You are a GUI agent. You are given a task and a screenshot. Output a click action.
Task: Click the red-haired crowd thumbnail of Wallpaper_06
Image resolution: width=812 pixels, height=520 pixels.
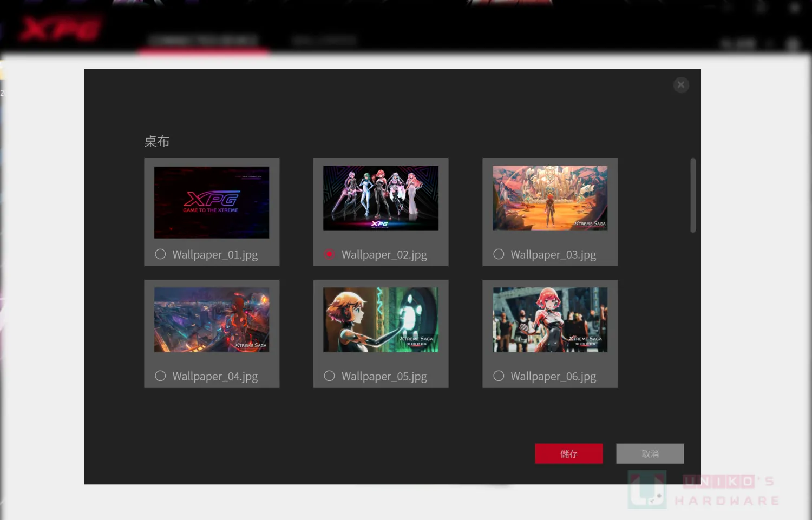(x=550, y=320)
